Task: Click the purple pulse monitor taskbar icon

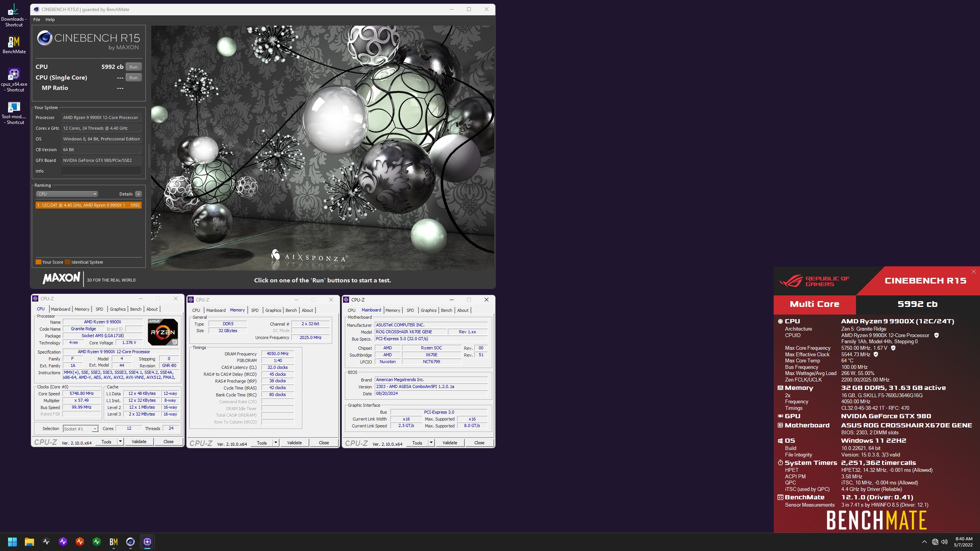Action: click(x=63, y=541)
